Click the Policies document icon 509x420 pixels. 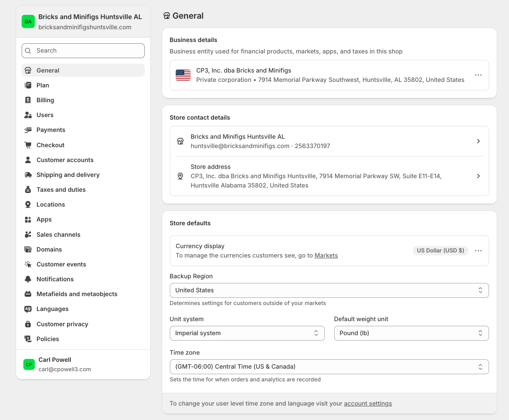28,339
